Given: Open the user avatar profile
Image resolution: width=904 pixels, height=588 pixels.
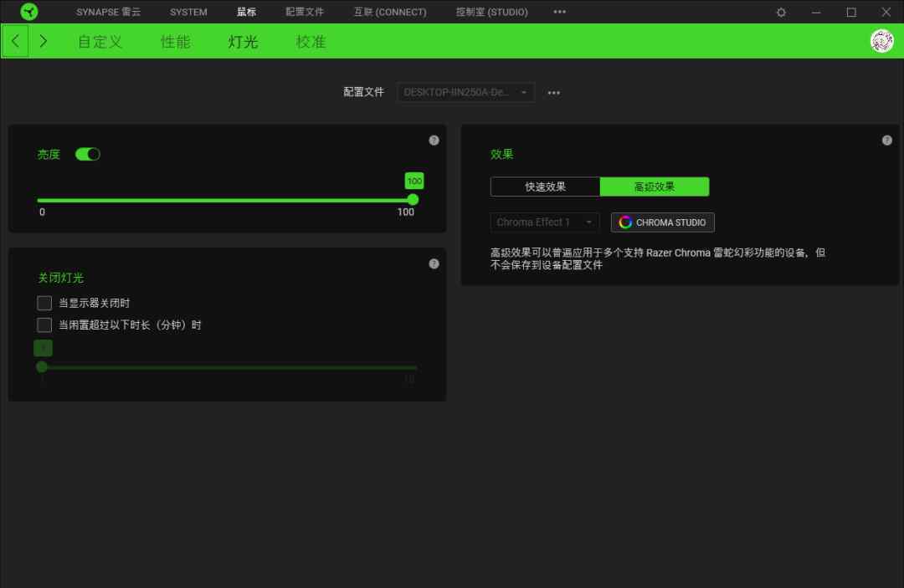Looking at the screenshot, I should (x=881, y=41).
